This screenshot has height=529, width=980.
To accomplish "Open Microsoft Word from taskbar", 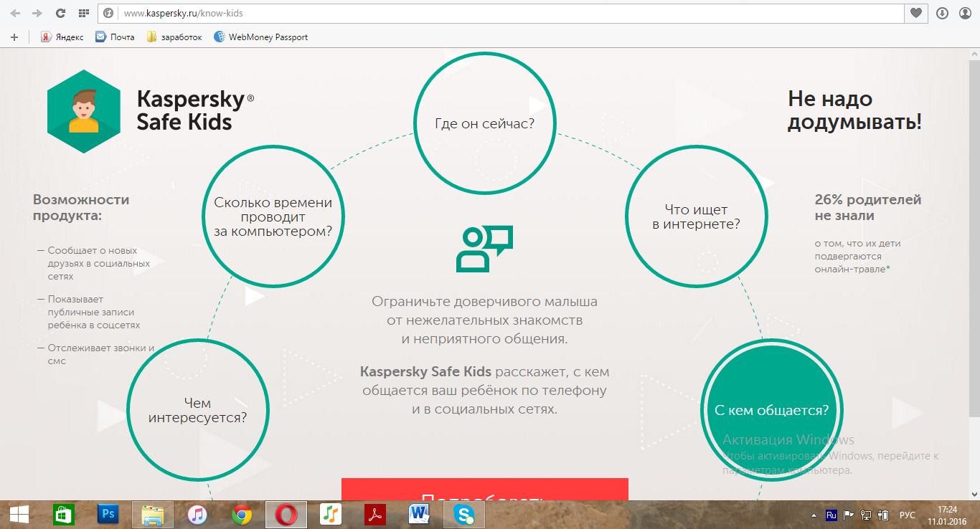I will 420,514.
